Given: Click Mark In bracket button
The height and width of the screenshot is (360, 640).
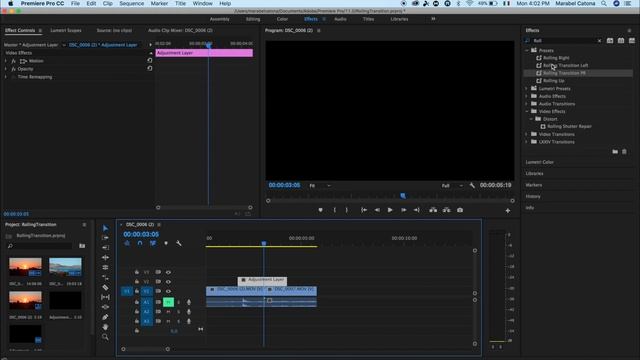Looking at the screenshot, I should pos(335,210).
